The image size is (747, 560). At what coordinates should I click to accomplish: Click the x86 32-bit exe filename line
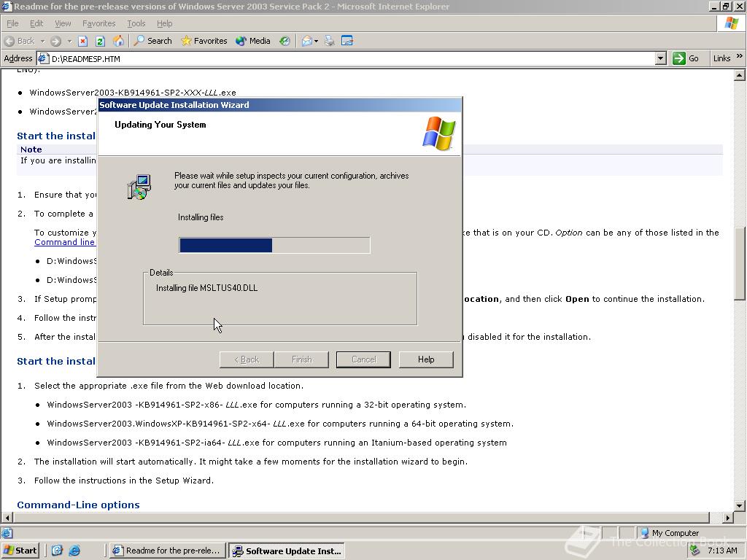(x=256, y=405)
